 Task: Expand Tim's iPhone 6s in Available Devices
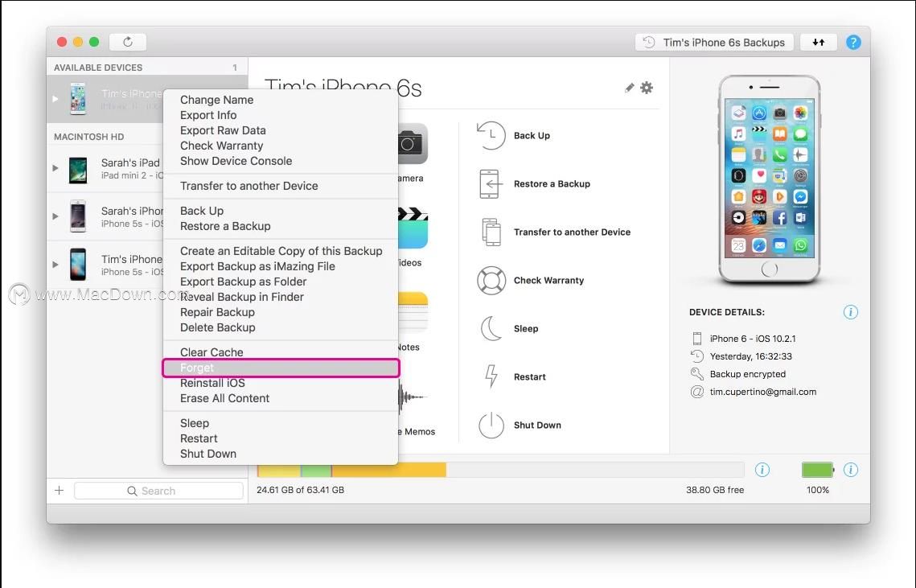pyautogui.click(x=55, y=99)
